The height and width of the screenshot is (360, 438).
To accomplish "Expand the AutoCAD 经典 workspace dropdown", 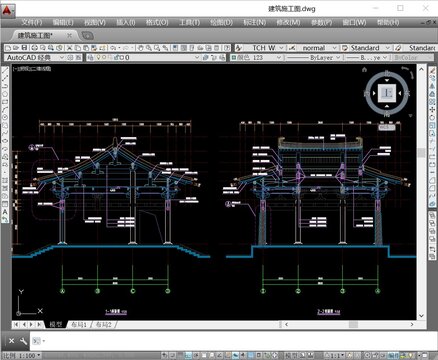I will 62,57.
